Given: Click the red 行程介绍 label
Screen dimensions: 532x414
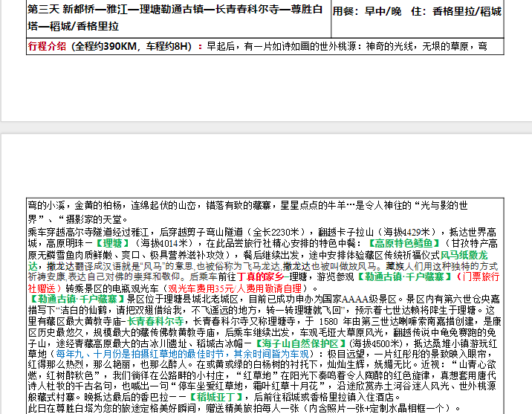Looking at the screenshot, I should 47,46.
